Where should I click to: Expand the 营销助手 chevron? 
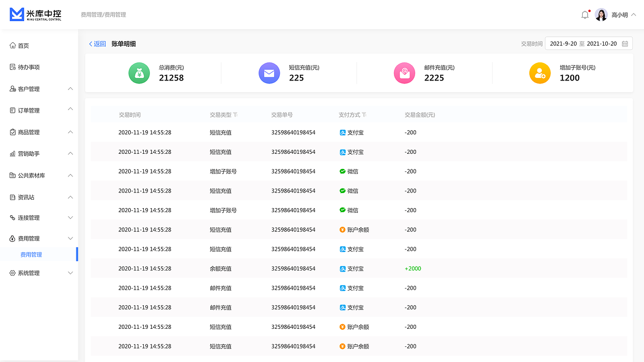point(70,153)
